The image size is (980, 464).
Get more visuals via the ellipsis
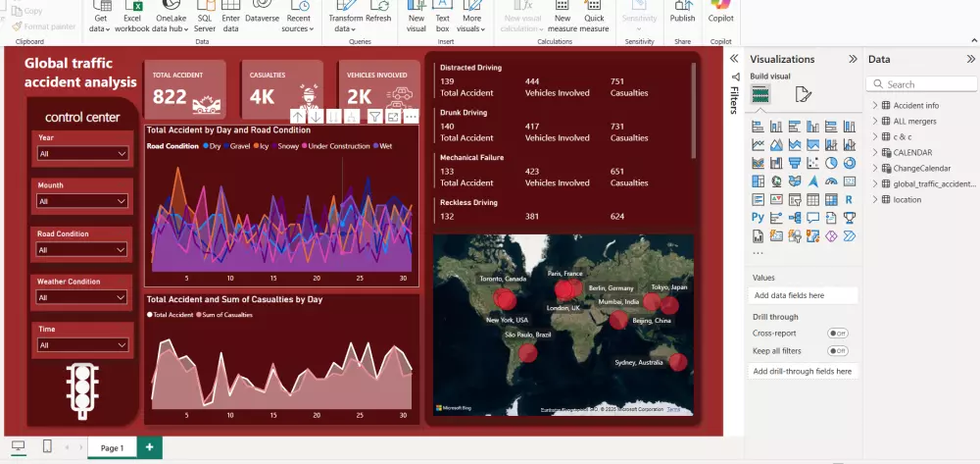(x=758, y=253)
